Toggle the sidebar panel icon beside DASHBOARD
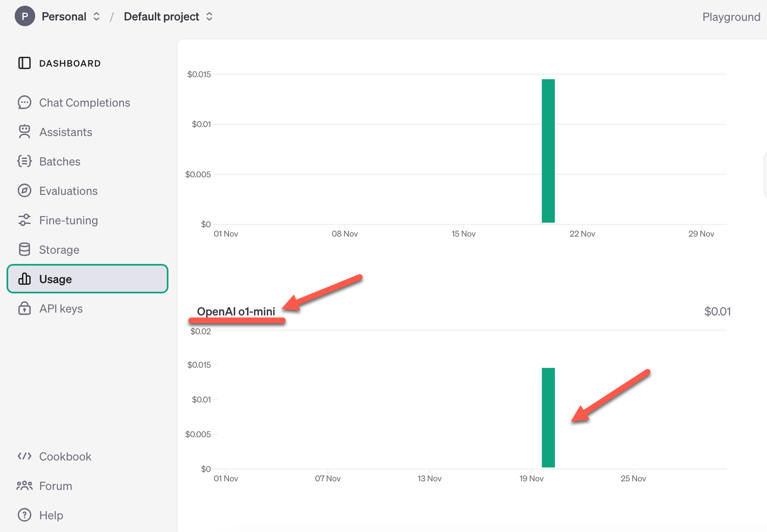 click(25, 63)
